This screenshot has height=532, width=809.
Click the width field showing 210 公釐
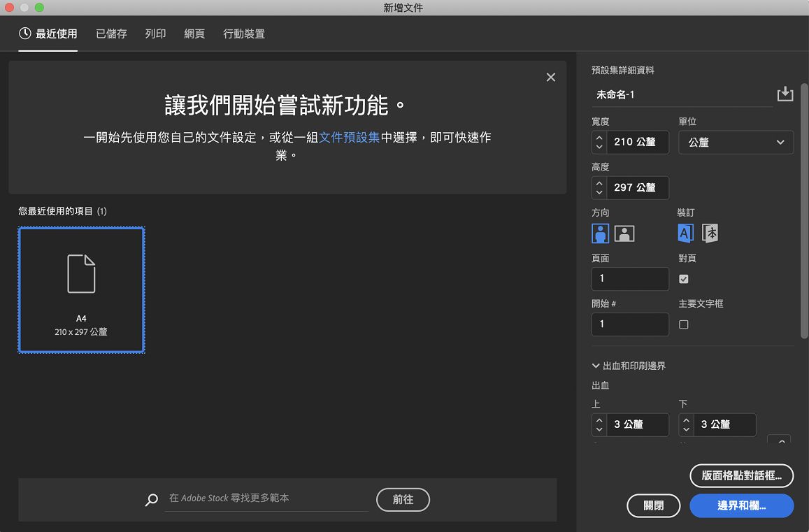(x=638, y=142)
